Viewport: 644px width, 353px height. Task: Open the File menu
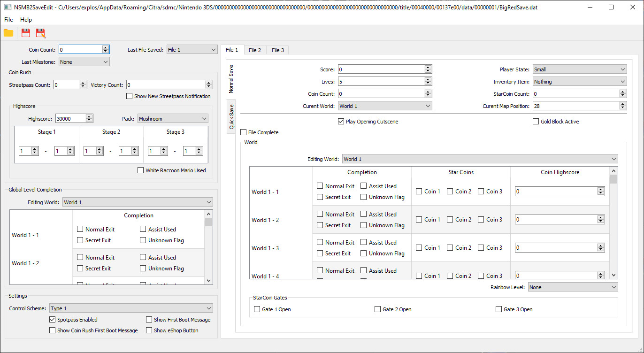tap(8, 20)
